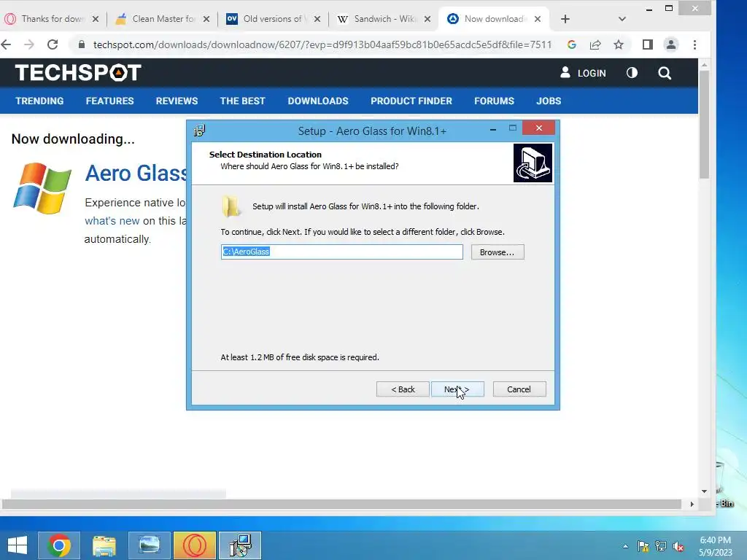Open the 'what's new' link

coord(112,221)
